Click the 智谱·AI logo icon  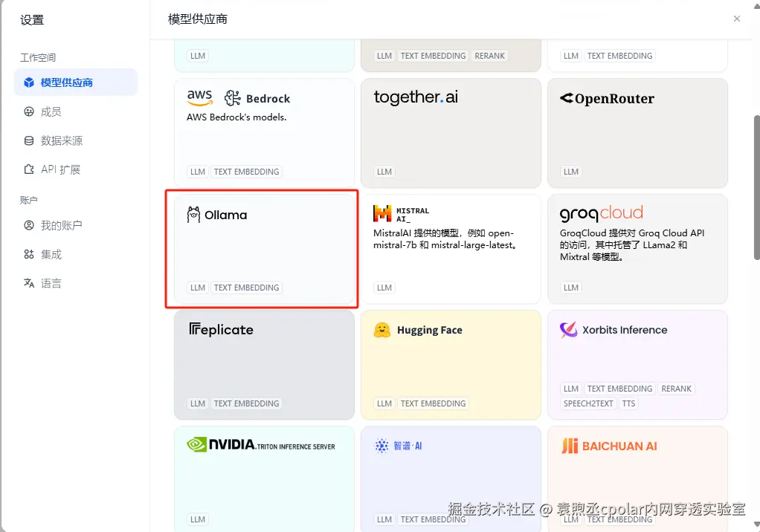382,446
